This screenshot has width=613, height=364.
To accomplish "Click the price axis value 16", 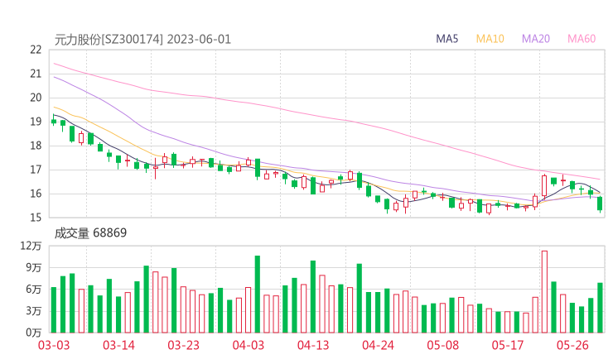I will (x=36, y=194).
